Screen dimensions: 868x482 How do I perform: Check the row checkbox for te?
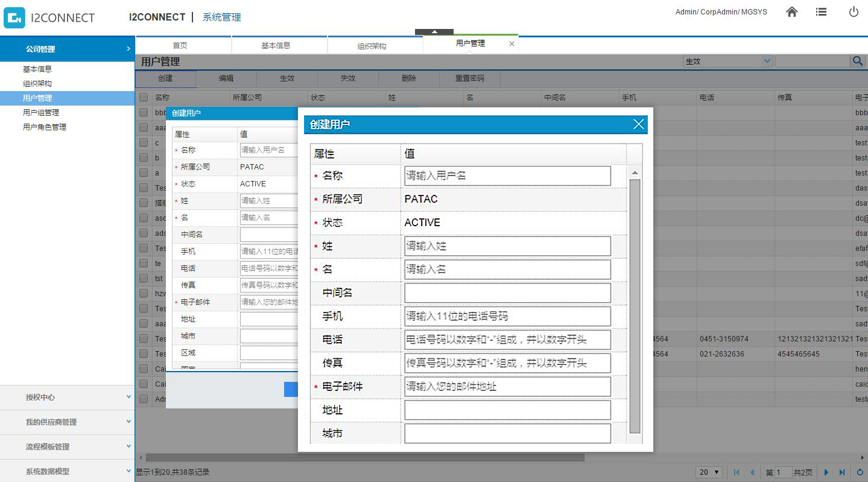point(144,263)
